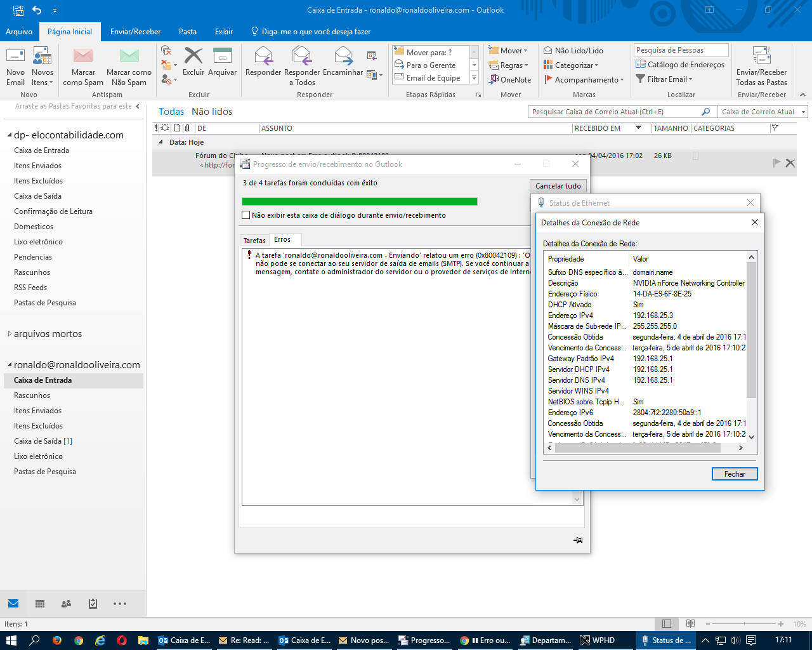Create a new email with Novo Email
This screenshot has height=650, width=812.
15,66
